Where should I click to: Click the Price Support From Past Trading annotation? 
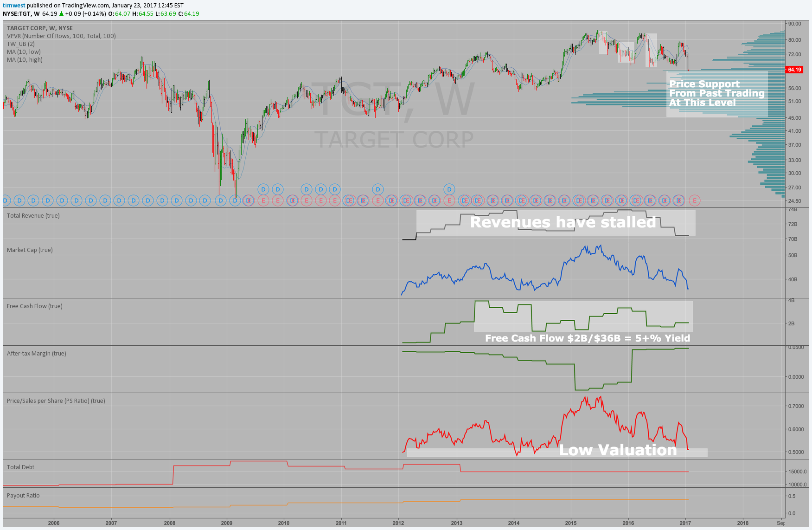click(716, 93)
